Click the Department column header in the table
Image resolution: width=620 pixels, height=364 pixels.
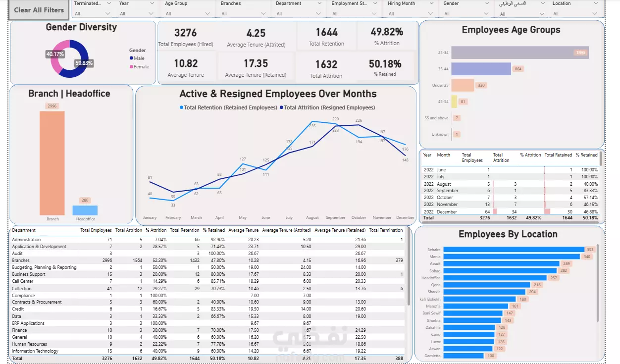24,230
